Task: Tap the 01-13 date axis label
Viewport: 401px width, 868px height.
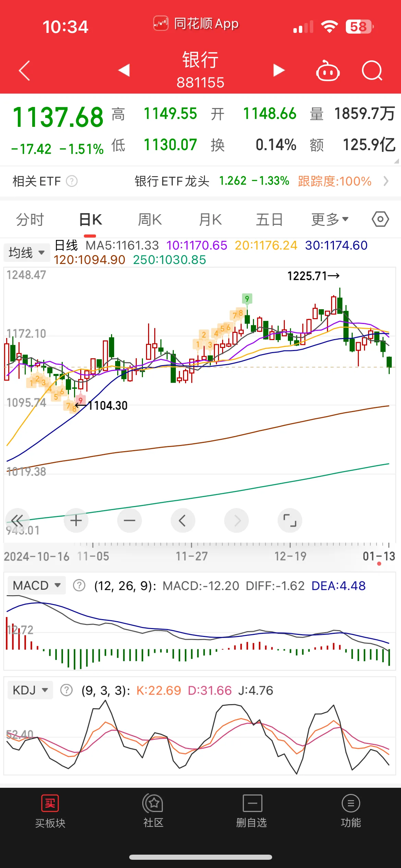Action: pos(379,556)
